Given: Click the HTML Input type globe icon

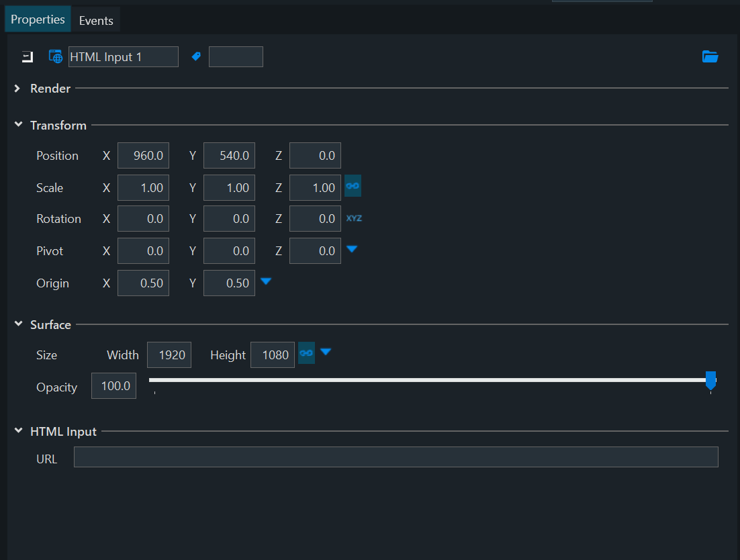Looking at the screenshot, I should click(x=56, y=57).
